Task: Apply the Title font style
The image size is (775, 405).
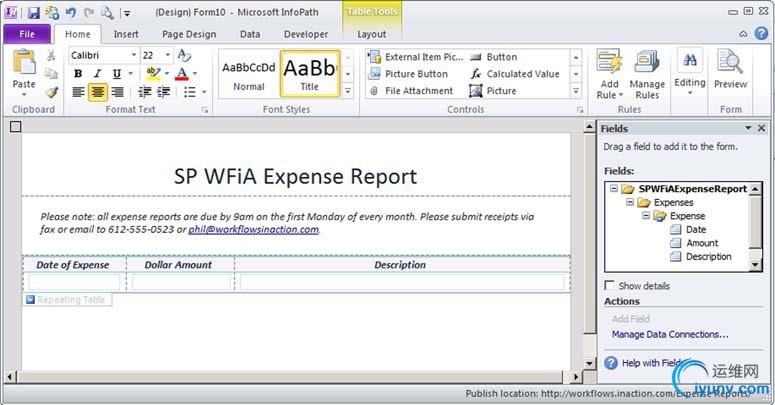Action: coord(310,74)
